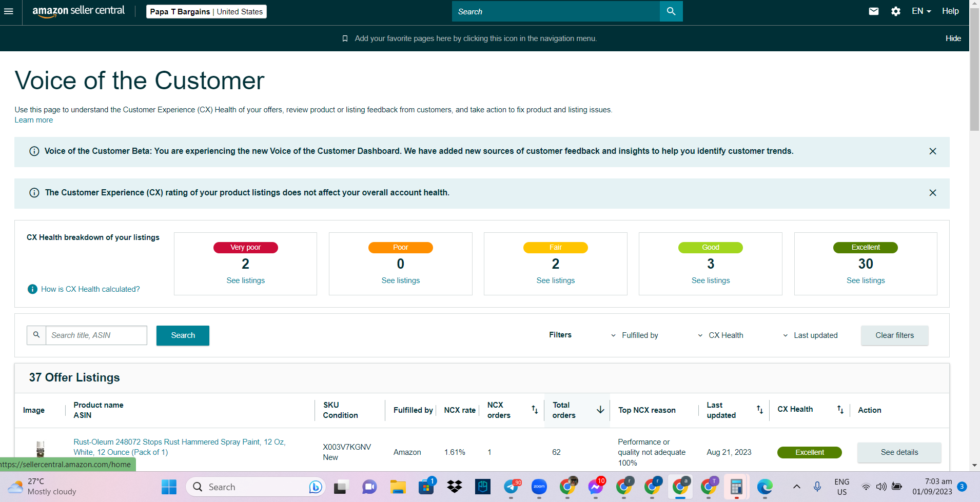Click the 37 Offer Listings heading

point(74,377)
